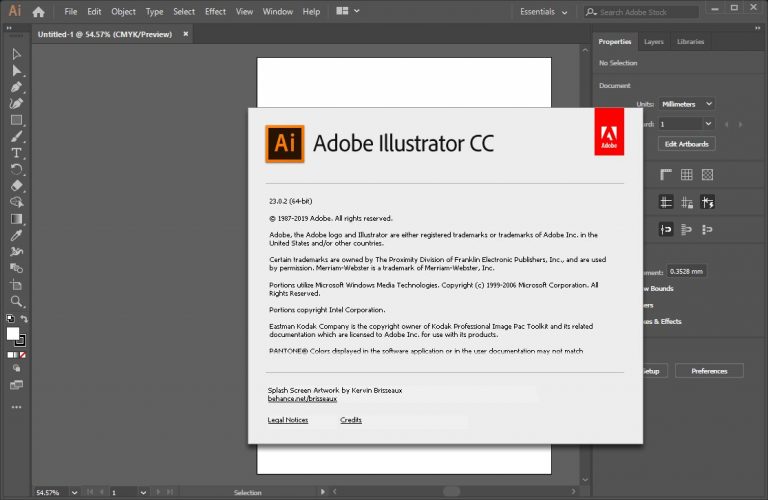Click the white Fill color swatch

click(x=13, y=333)
